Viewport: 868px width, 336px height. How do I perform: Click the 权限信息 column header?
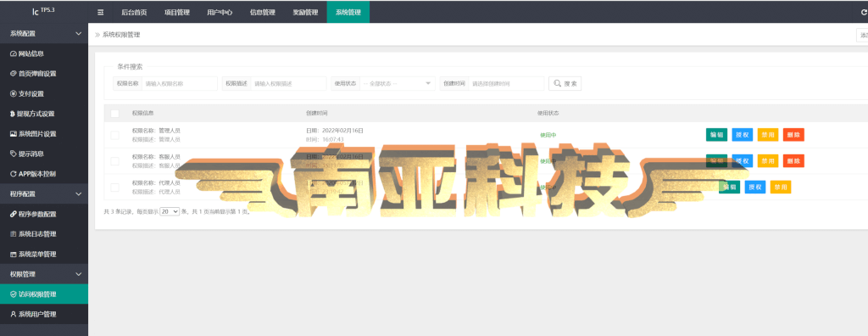click(142, 113)
